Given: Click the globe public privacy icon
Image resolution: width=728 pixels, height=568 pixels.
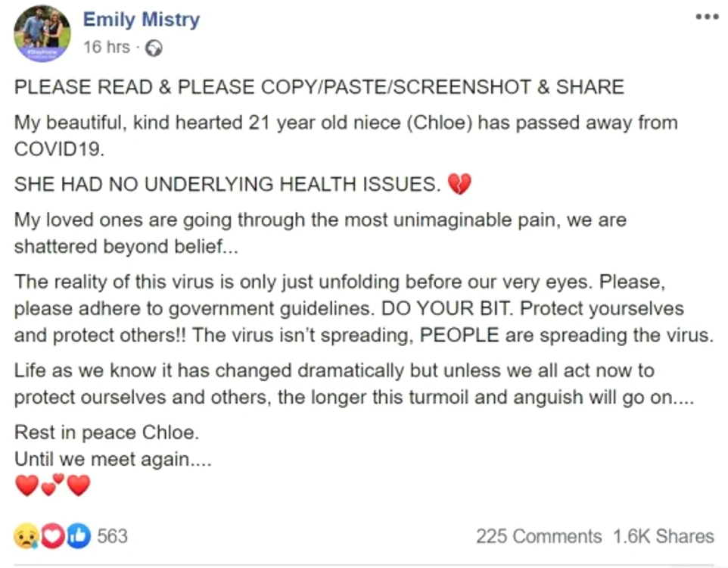Looking at the screenshot, I should coord(154,48).
